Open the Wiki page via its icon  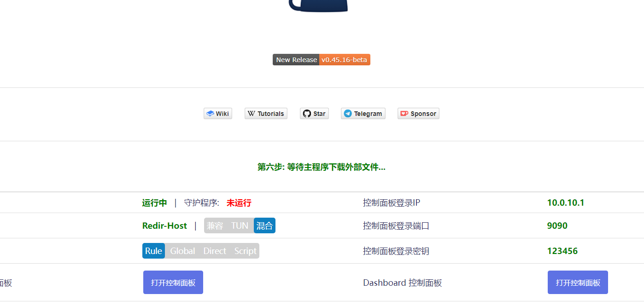[211, 113]
